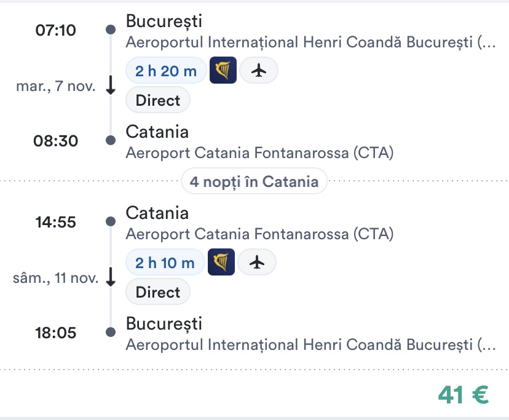Image resolution: width=509 pixels, height=420 pixels.
Task: Click the airplane icon on outbound flight
Action: [259, 71]
